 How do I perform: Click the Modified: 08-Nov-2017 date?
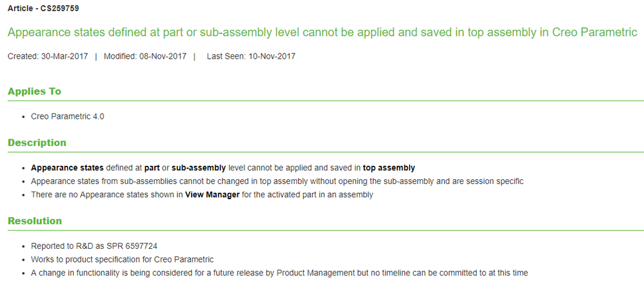[x=145, y=56]
